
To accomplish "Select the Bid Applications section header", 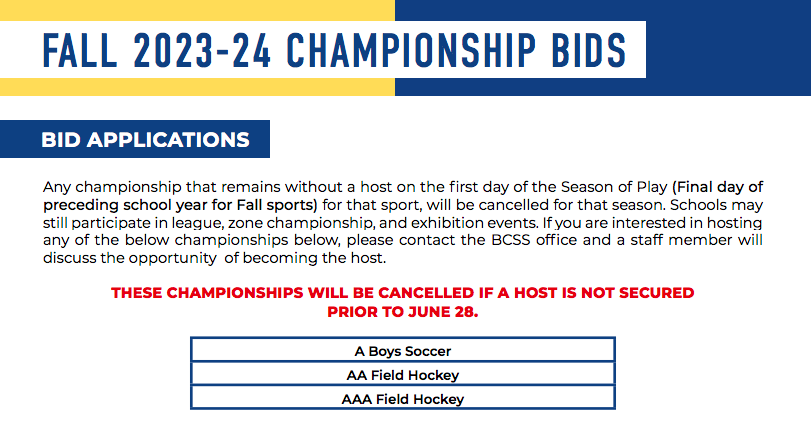I will pyautogui.click(x=135, y=139).
